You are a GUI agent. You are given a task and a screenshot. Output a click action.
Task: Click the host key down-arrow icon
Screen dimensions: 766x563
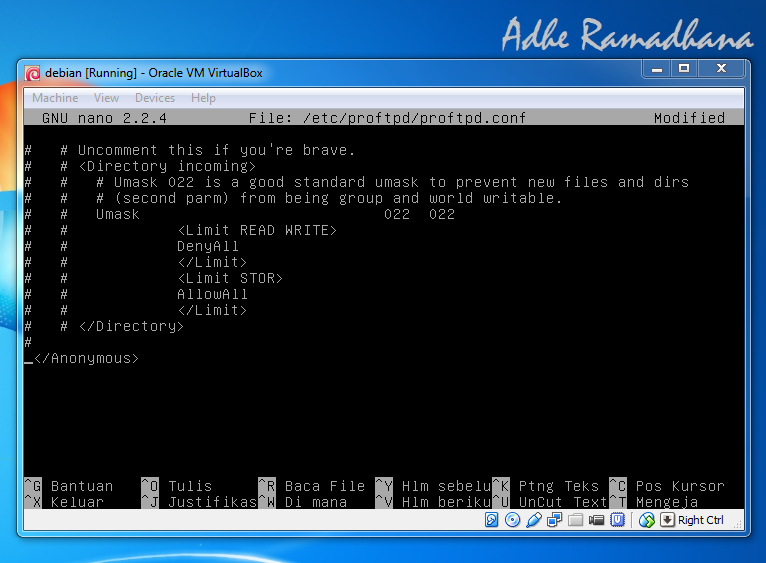click(667, 520)
